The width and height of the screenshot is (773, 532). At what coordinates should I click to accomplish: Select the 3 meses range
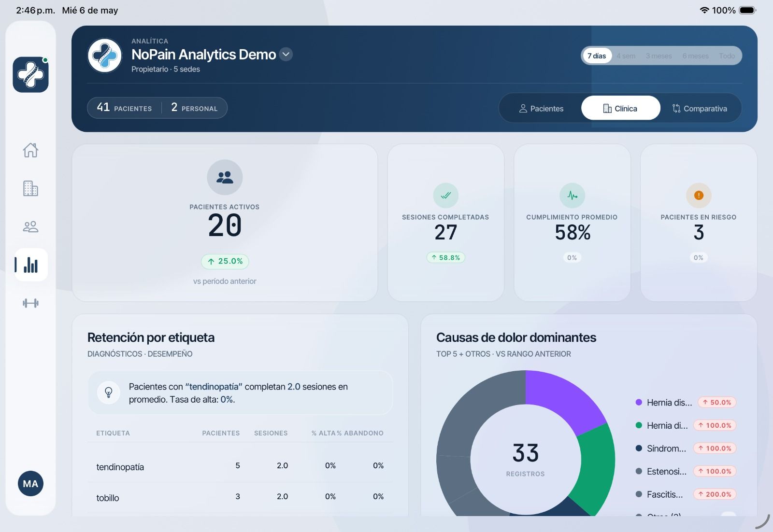(x=658, y=56)
